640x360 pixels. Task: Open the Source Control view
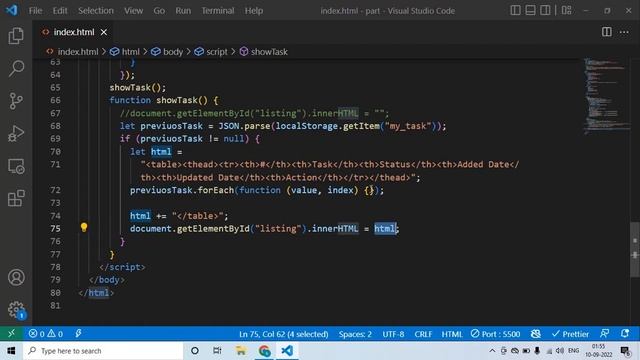pos(16,101)
